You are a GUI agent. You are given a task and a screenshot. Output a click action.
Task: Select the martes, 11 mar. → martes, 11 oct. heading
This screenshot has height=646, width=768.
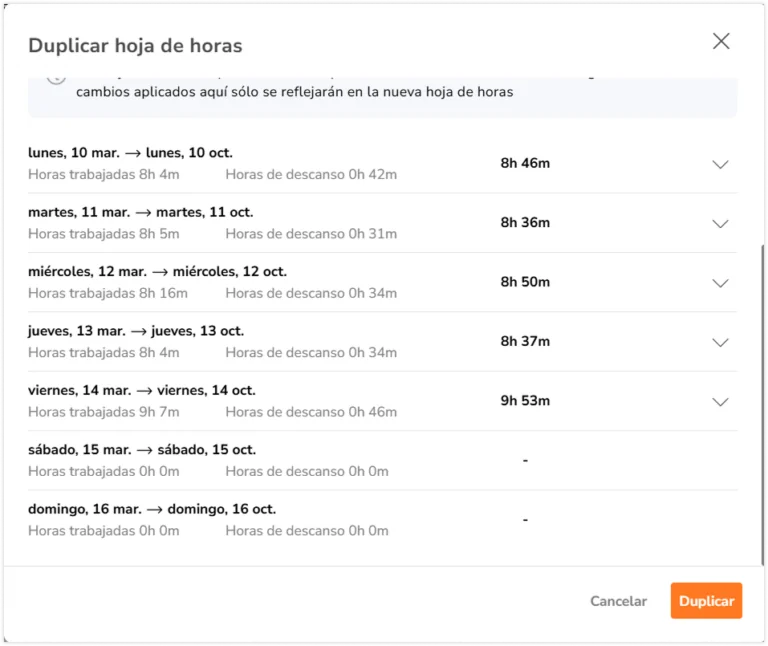pos(141,212)
